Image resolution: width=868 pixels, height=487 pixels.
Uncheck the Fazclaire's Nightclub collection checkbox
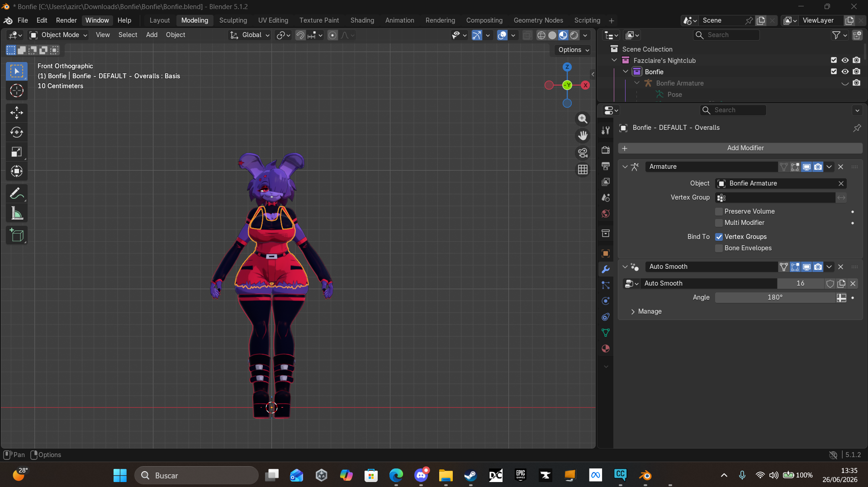pyautogui.click(x=834, y=60)
